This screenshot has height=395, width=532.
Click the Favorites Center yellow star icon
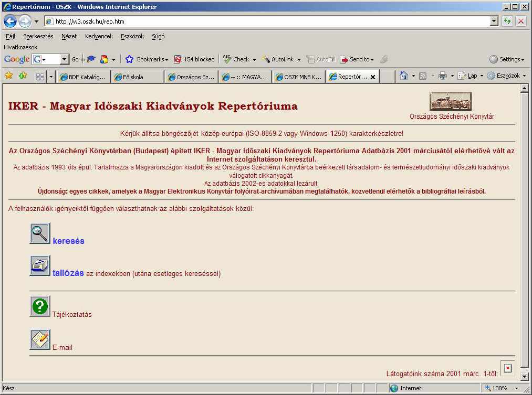tap(9, 75)
